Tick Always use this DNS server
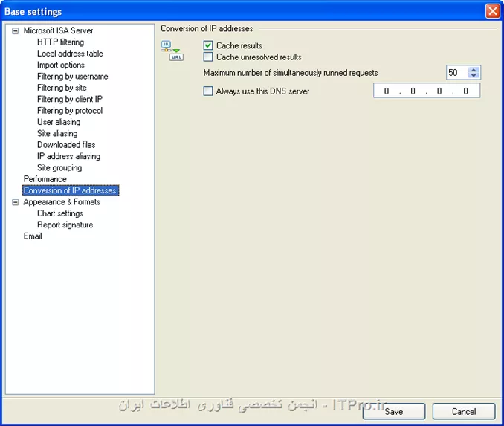504x426 pixels. click(x=208, y=91)
